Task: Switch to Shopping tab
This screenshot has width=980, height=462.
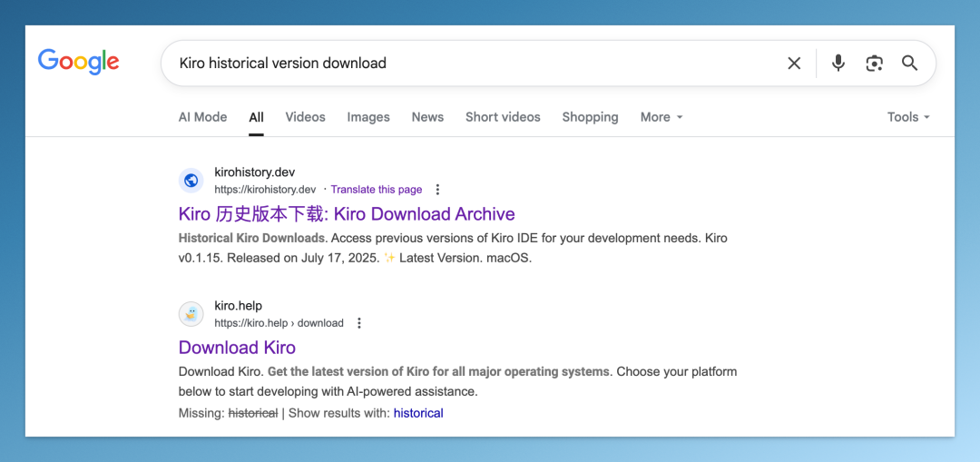Action: [590, 117]
